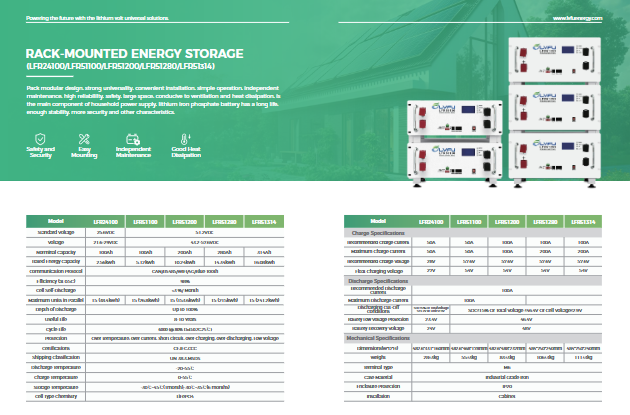
Task: Select the 'maximum units in parallel' row label
Action: [56, 300]
